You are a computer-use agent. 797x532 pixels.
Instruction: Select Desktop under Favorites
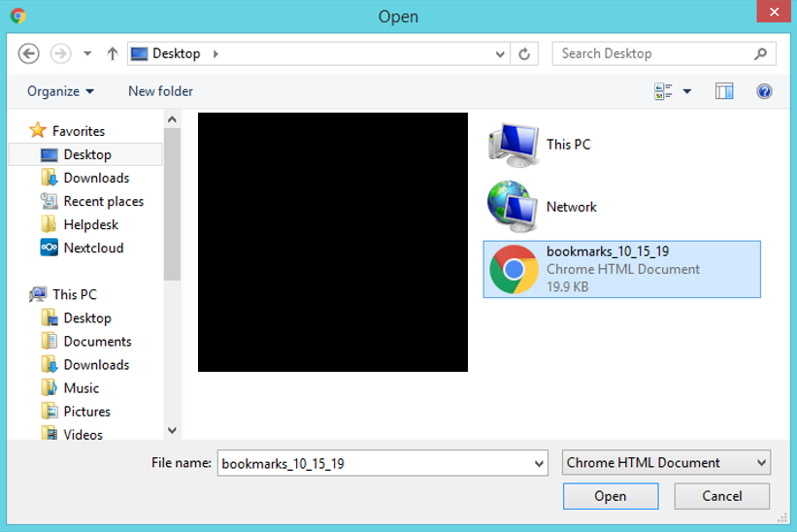(x=87, y=154)
